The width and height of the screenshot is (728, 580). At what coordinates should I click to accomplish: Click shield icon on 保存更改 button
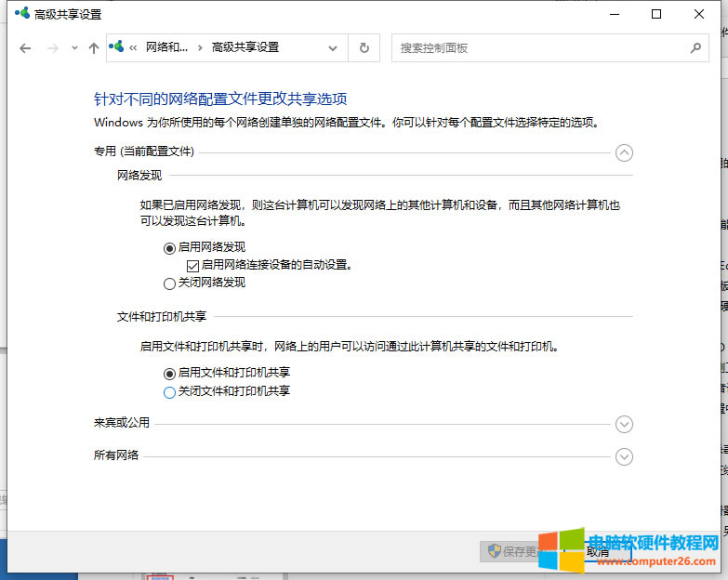coord(494,551)
